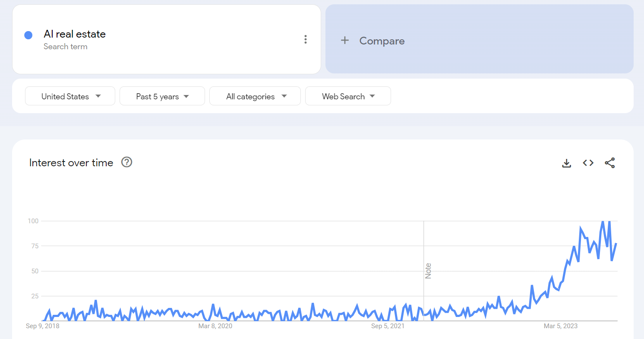Download the Interest over time CSV
644x339 pixels.
[x=567, y=163]
